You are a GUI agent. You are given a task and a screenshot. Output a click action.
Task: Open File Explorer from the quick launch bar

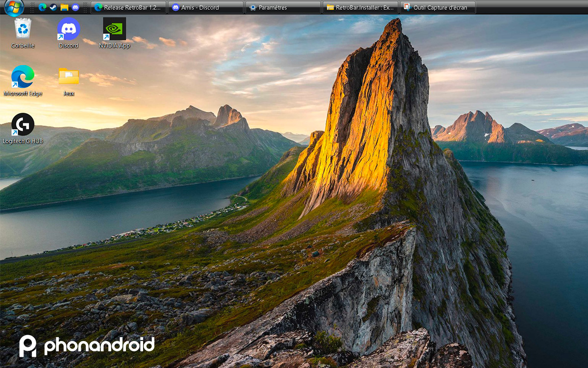click(x=64, y=7)
